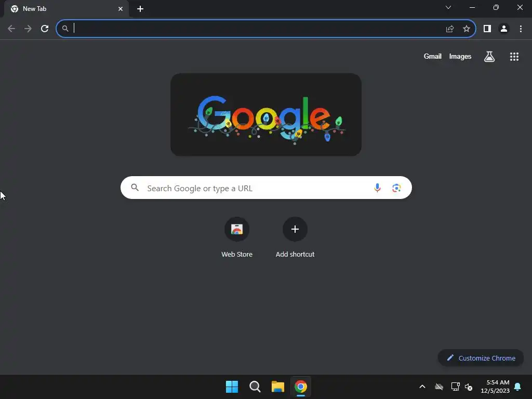532x399 pixels.
Task: Go back using the back arrow
Action: tap(11, 29)
